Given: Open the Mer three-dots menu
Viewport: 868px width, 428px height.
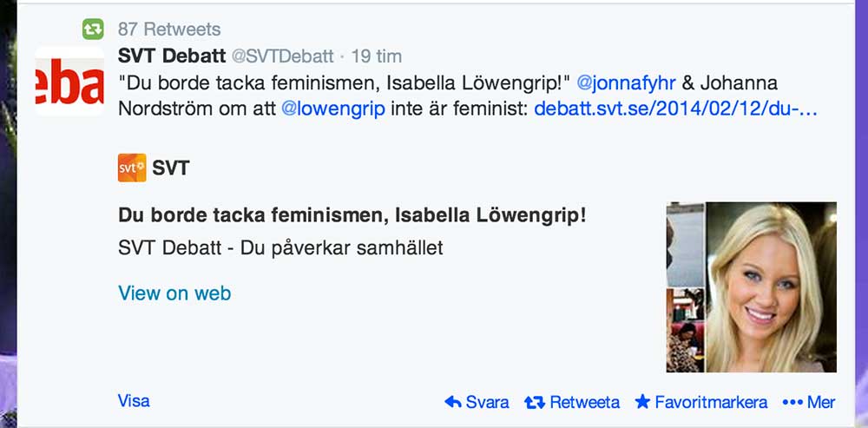Looking at the screenshot, I should coord(809,402).
